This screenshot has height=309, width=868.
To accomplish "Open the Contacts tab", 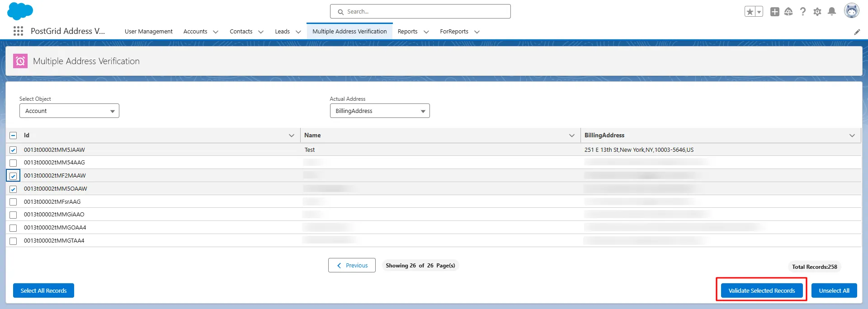I will click(x=241, y=31).
